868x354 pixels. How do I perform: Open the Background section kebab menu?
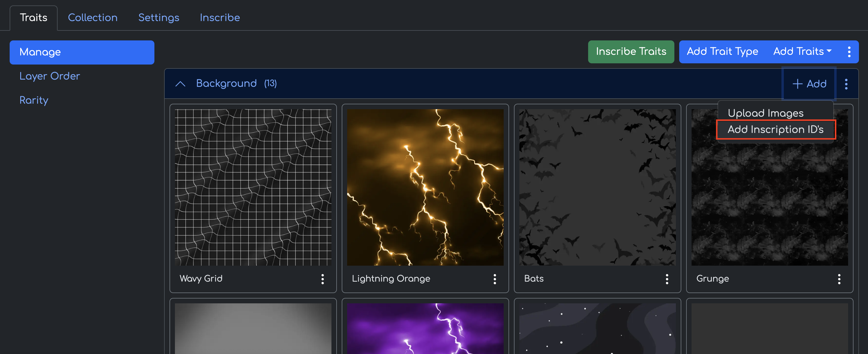(846, 84)
